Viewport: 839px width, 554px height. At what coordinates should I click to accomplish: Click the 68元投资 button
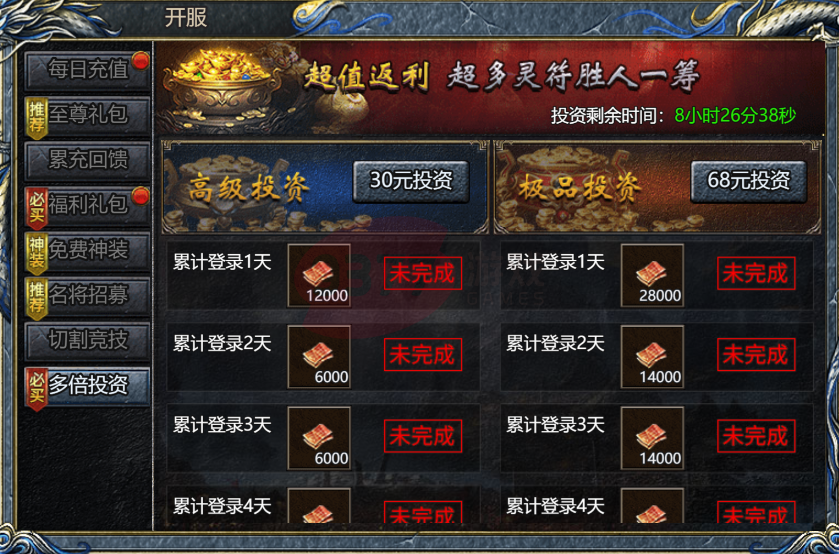point(749,181)
